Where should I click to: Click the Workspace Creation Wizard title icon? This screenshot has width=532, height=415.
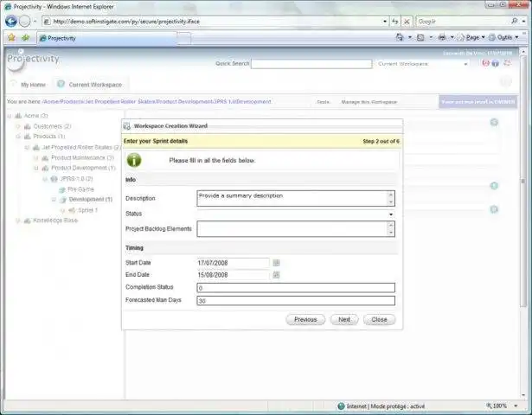click(x=127, y=125)
